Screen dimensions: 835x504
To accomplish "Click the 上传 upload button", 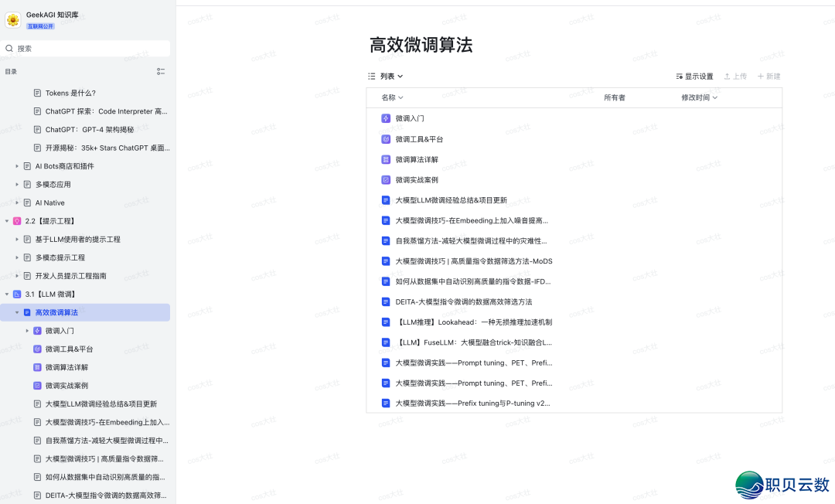I will coord(735,77).
